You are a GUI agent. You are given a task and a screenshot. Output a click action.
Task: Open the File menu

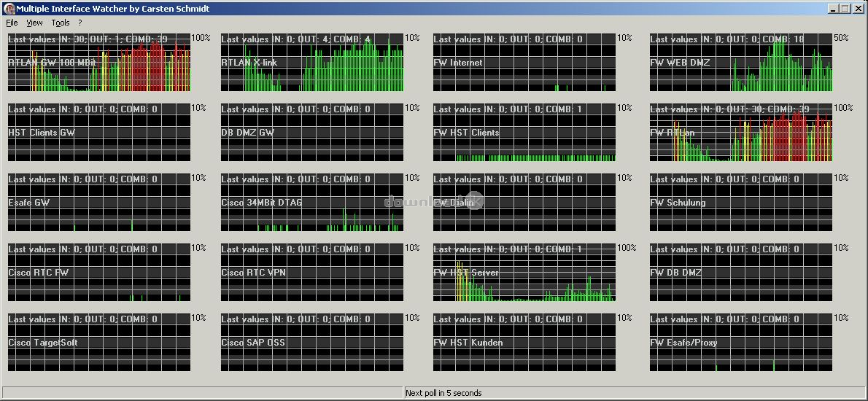click(12, 23)
